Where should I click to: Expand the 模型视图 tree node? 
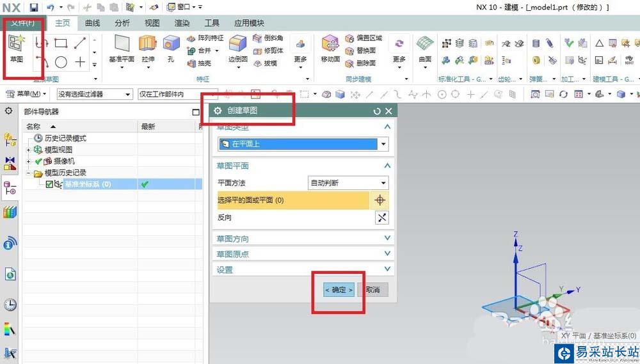(x=28, y=150)
